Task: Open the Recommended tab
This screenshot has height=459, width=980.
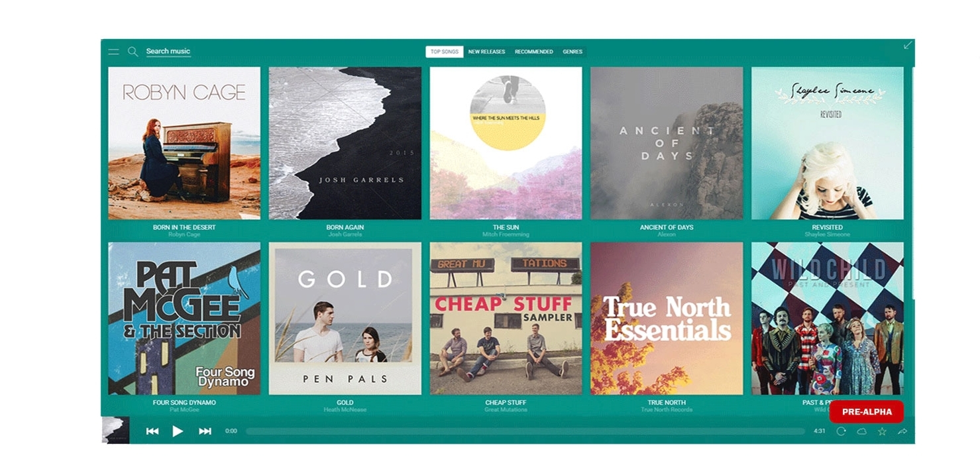Action: 533,52
